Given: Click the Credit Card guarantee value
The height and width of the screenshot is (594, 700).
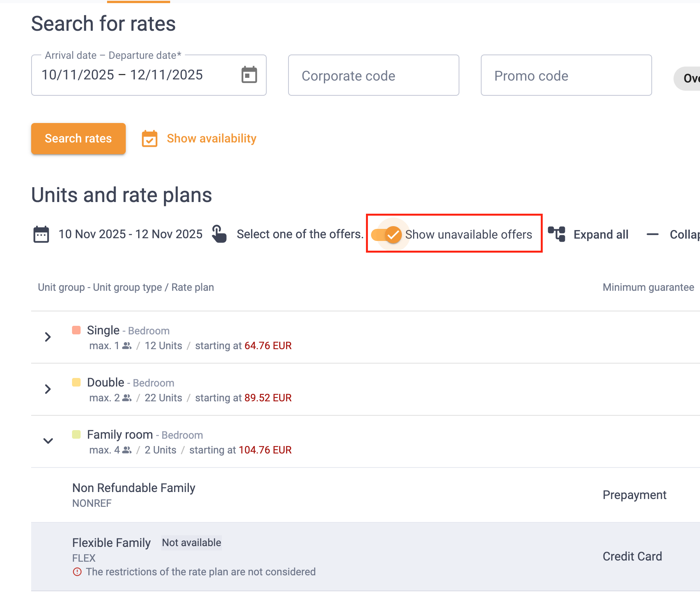Looking at the screenshot, I should point(632,556).
